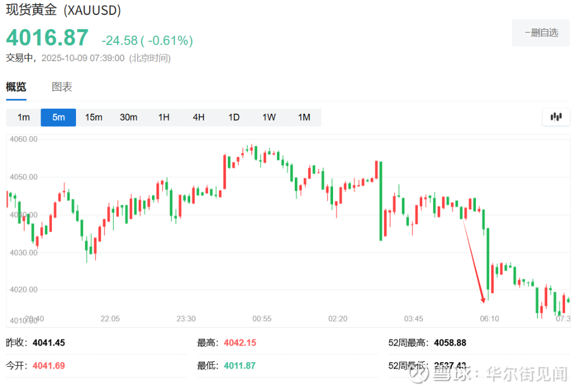The height and width of the screenshot is (392, 585).
Task: Switch to the 1W weekly view
Action: tap(269, 117)
